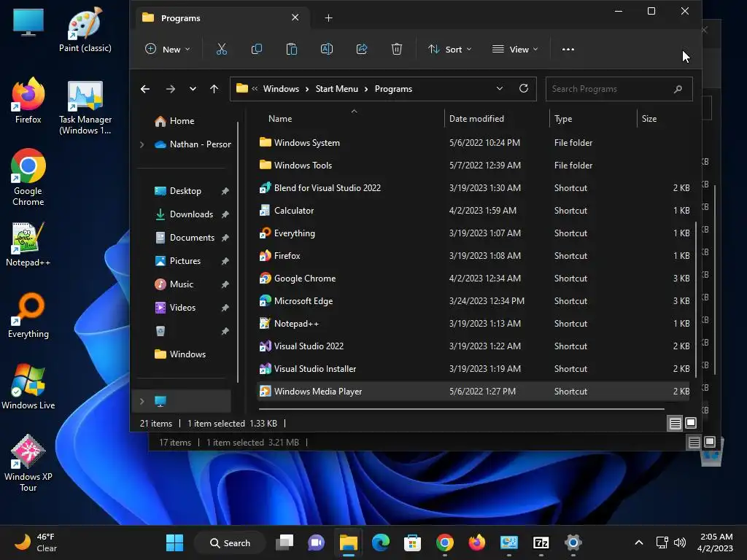Image resolution: width=747 pixels, height=560 pixels.
Task: Go forward with the right arrow
Action: [x=171, y=89]
